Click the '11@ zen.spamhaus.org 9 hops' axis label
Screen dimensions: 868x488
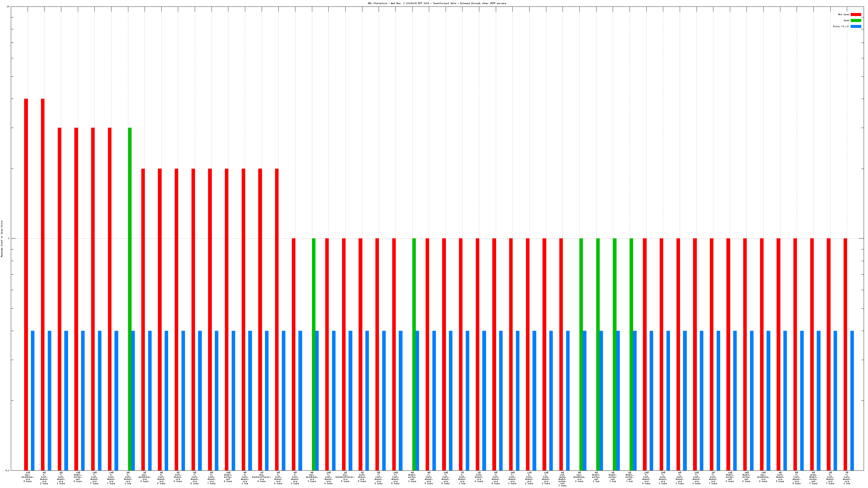[x=28, y=477]
